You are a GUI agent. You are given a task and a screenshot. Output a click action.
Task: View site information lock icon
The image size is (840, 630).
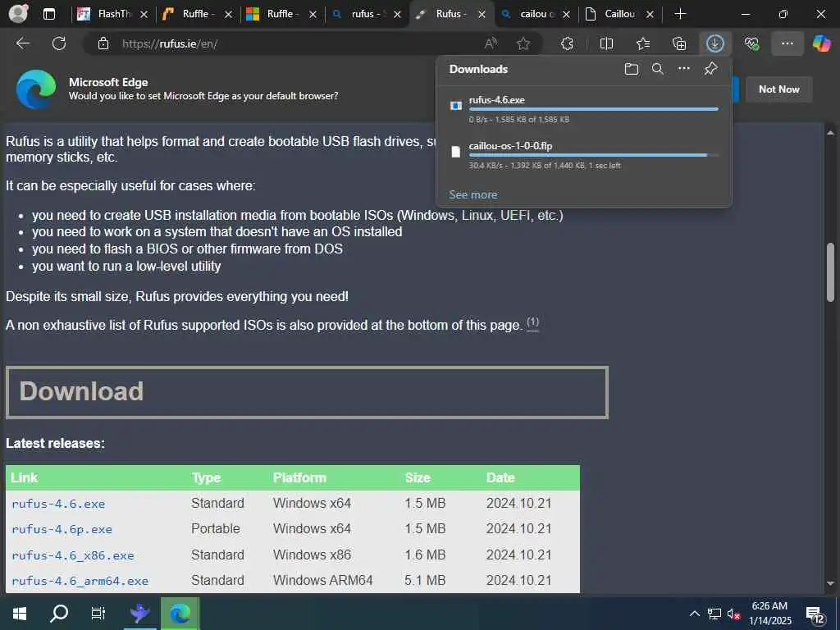(x=103, y=43)
